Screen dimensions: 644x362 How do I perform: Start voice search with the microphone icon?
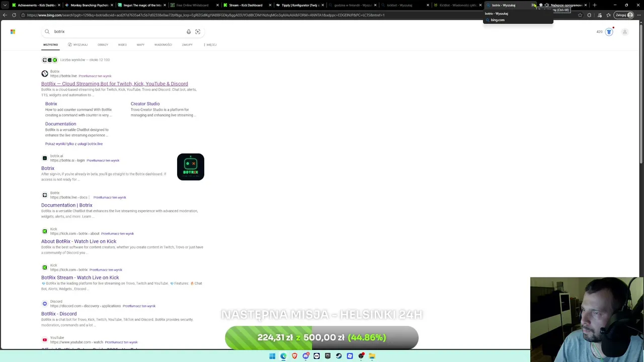(x=189, y=32)
